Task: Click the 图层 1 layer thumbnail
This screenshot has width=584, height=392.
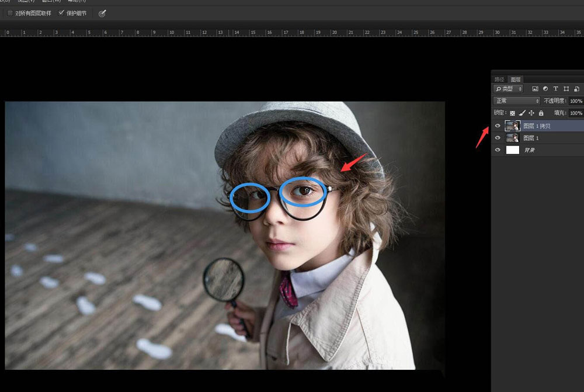Action: pos(513,138)
